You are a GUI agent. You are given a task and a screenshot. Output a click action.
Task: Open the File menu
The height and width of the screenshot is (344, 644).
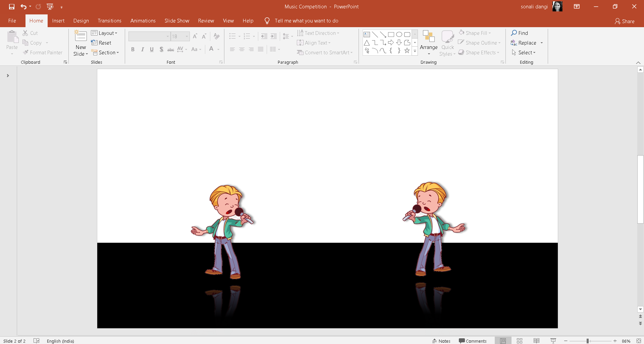click(12, 21)
